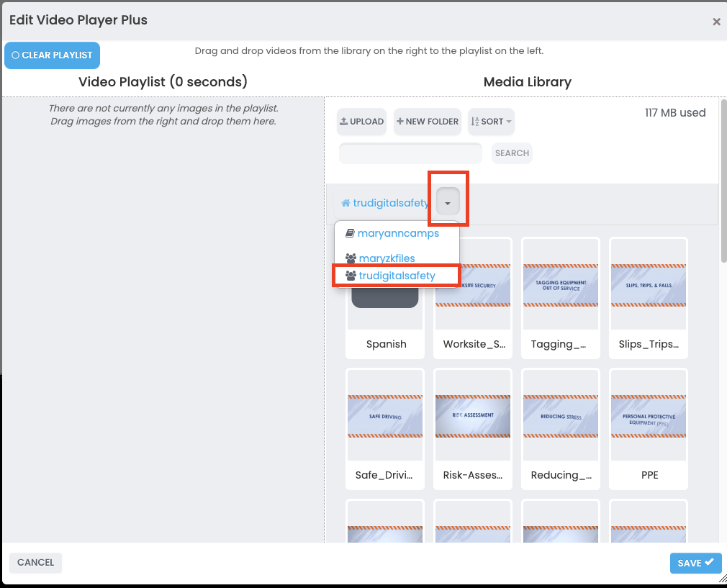Image resolution: width=727 pixels, height=588 pixels.
Task: Click the 'Media Library' heading
Action: click(x=527, y=82)
